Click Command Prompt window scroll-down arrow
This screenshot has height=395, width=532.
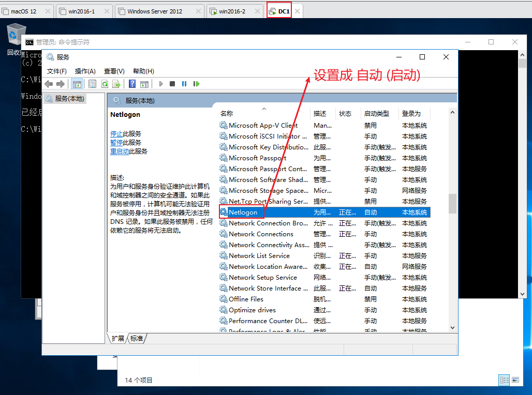(522, 294)
